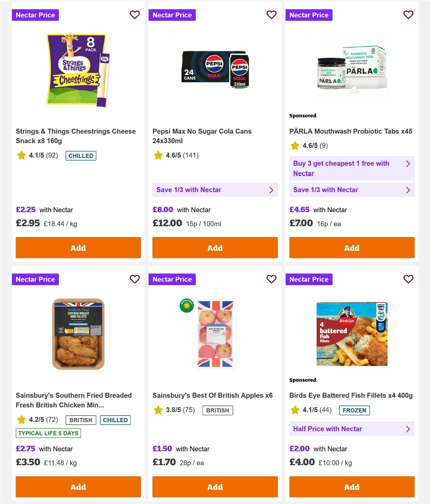
Task: Open the CHILLED filter tag on Cheestrings
Action: point(81,156)
